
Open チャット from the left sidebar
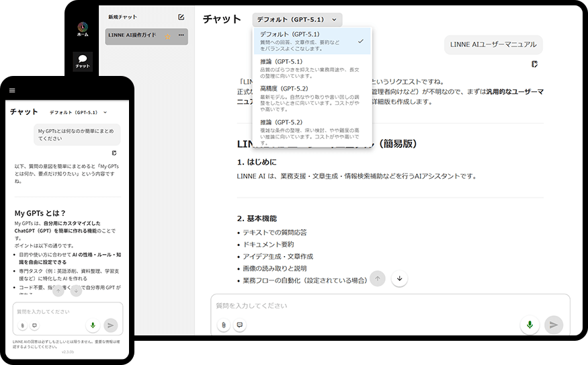pyautogui.click(x=83, y=62)
